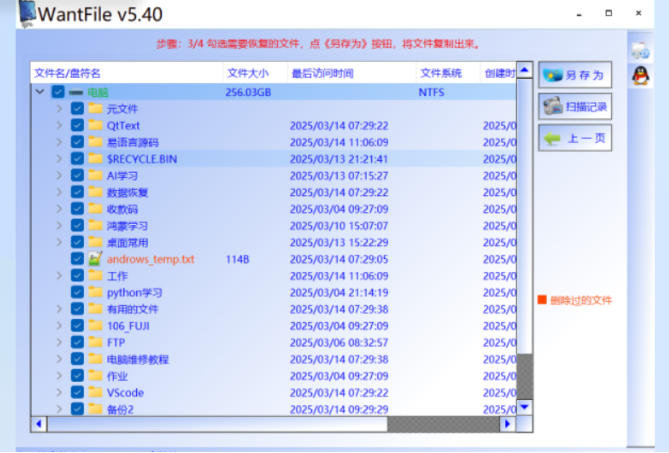Select the 106_FUJI folder name
Image resolution: width=669 pixels, height=453 pixels.
[128, 326]
